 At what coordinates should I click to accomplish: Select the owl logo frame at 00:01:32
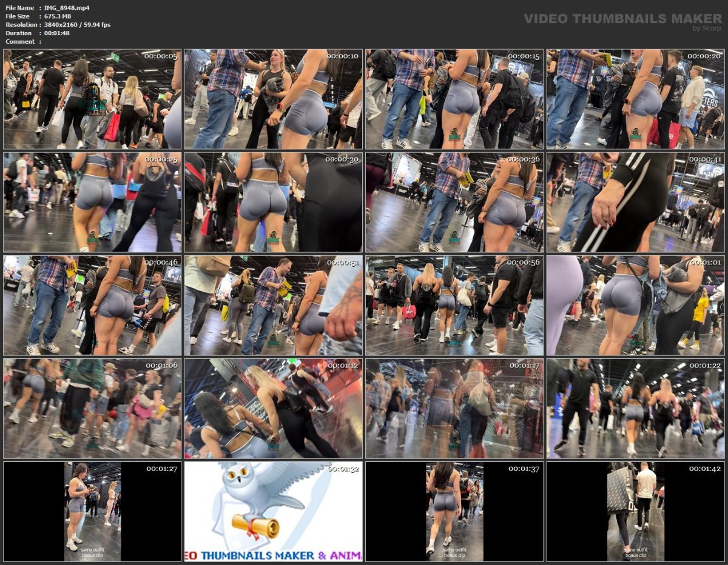click(274, 512)
